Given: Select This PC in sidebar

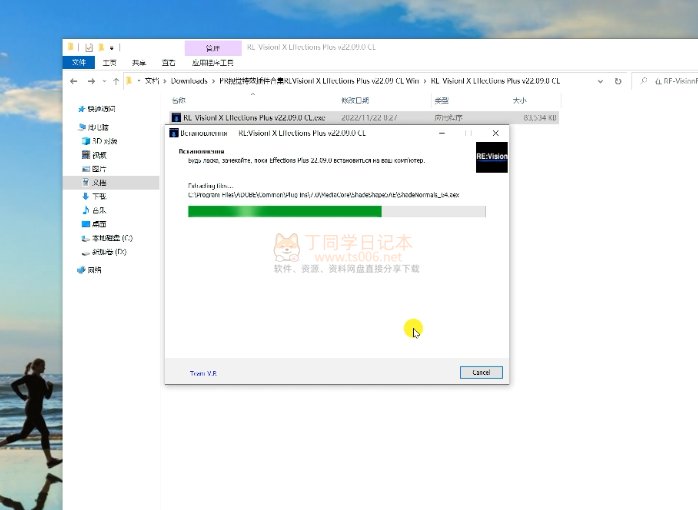Looking at the screenshot, I should pyautogui.click(x=94, y=127).
